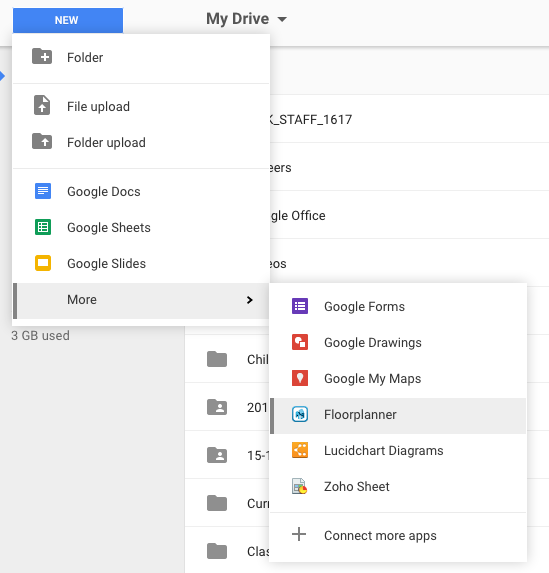This screenshot has width=549, height=573.
Task: Open the My Drive dropdown arrow
Action: tap(282, 19)
